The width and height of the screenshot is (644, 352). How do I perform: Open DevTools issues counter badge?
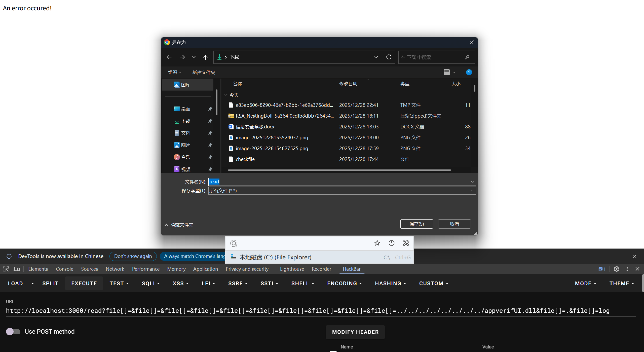point(602,269)
